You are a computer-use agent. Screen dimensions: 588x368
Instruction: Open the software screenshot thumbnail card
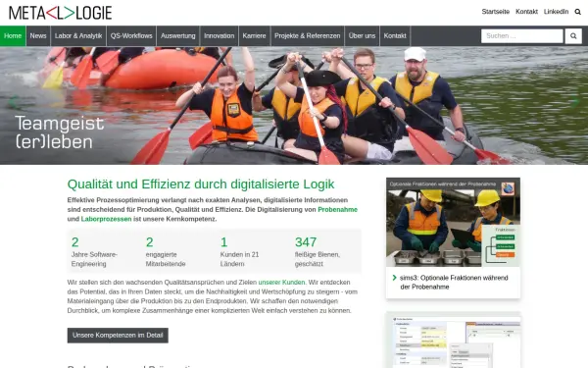[x=453, y=340]
